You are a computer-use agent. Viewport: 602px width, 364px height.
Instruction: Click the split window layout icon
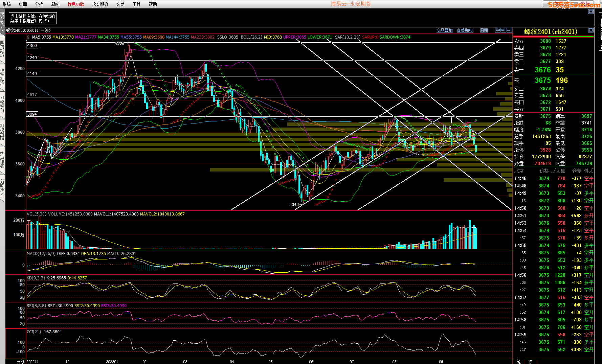tap(509, 30)
